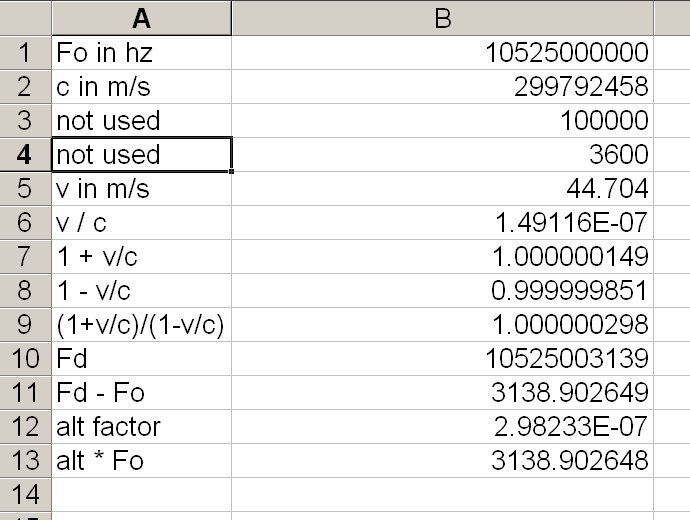This screenshot has height=520, width=690.
Task: Select the 'Fo in hz' cell
Action: 141,53
